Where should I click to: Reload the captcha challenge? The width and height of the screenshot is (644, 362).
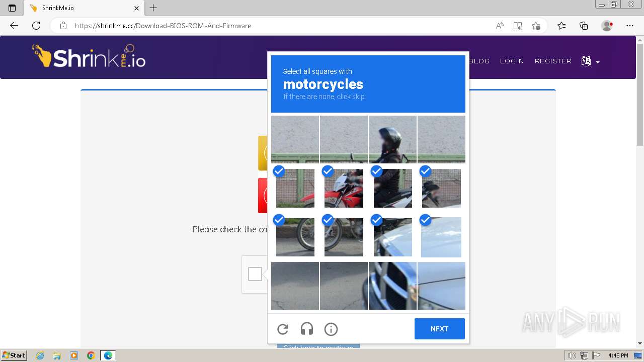283,329
